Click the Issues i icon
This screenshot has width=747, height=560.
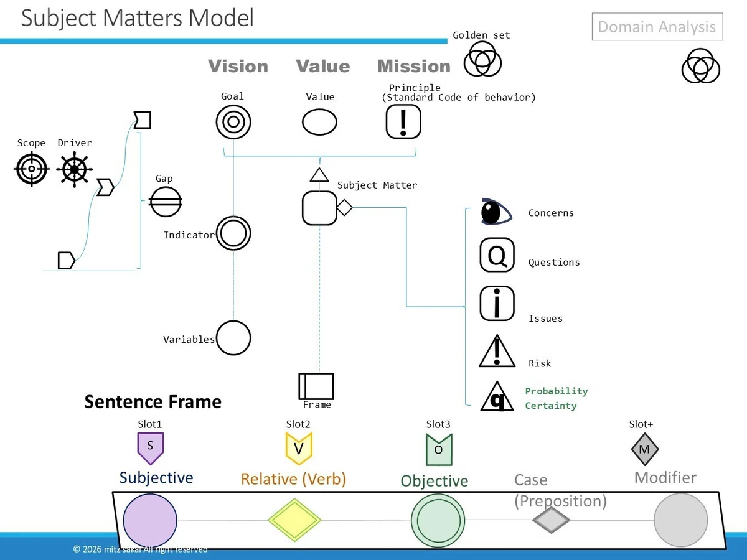497,304
